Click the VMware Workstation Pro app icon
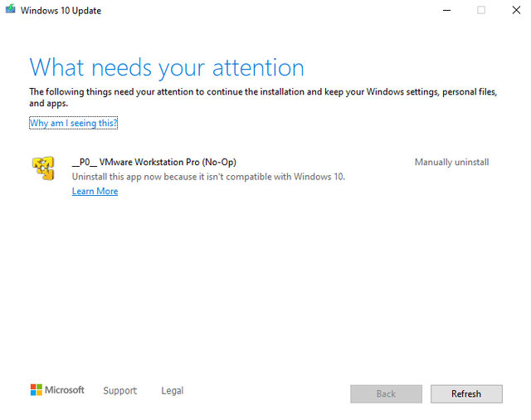Image resolution: width=531 pixels, height=420 pixels. (x=43, y=168)
